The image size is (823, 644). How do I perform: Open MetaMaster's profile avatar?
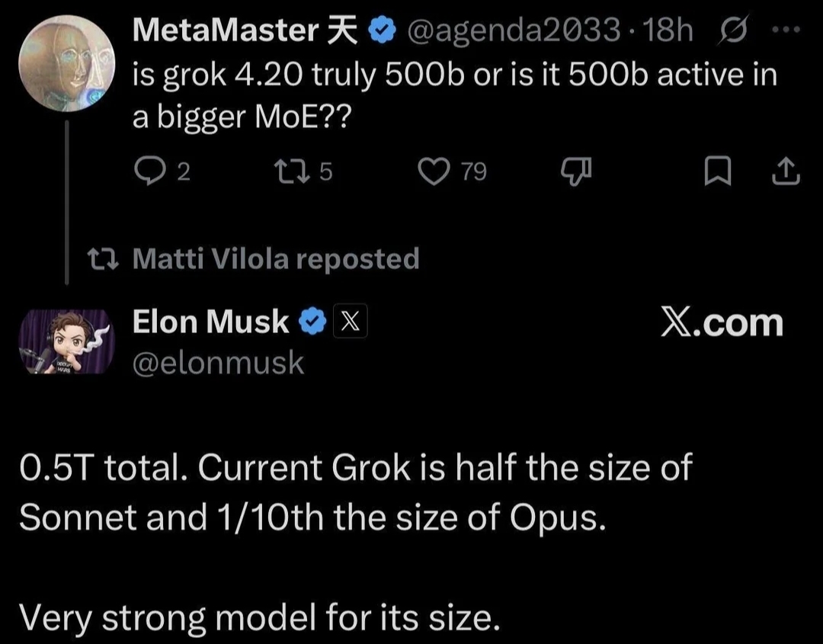(66, 63)
